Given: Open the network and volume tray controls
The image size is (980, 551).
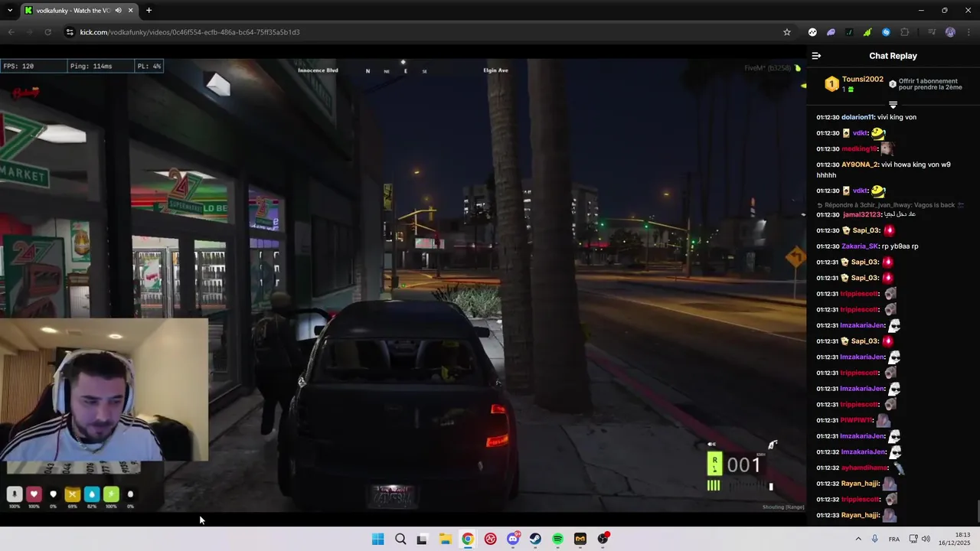Looking at the screenshot, I should coord(919,539).
